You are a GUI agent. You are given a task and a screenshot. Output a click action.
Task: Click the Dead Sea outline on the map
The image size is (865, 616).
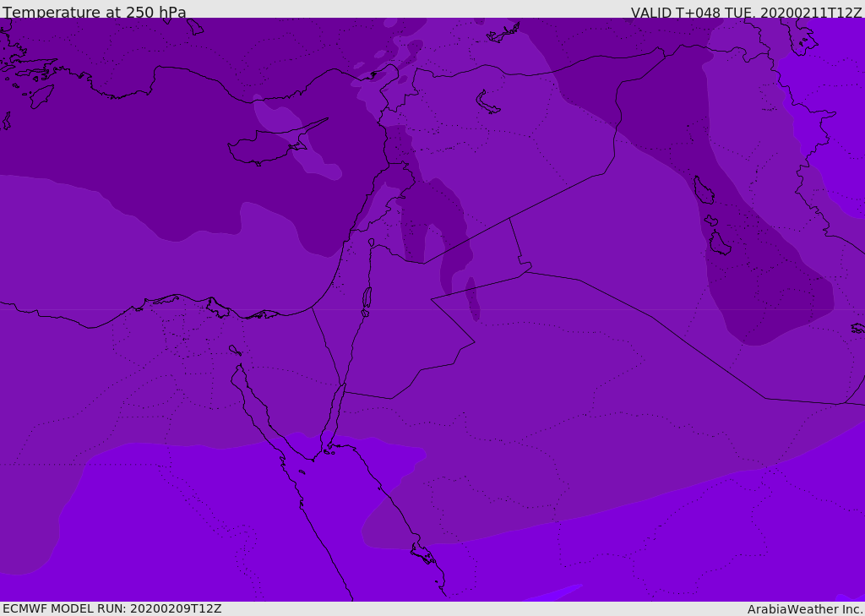pyautogui.click(x=367, y=300)
